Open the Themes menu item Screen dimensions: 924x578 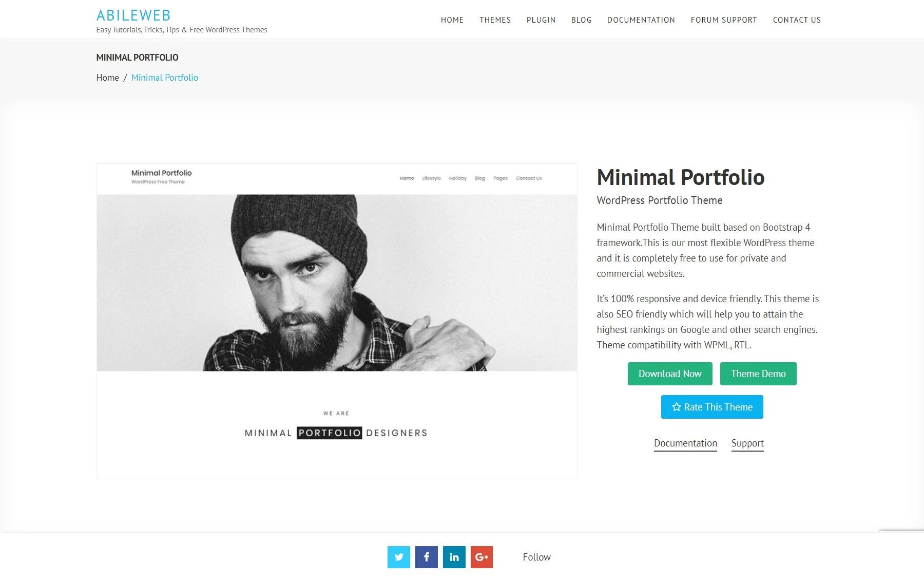pos(495,20)
